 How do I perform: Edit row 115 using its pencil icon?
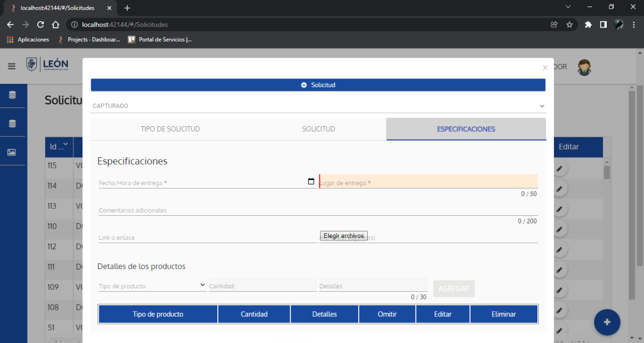[x=559, y=168]
